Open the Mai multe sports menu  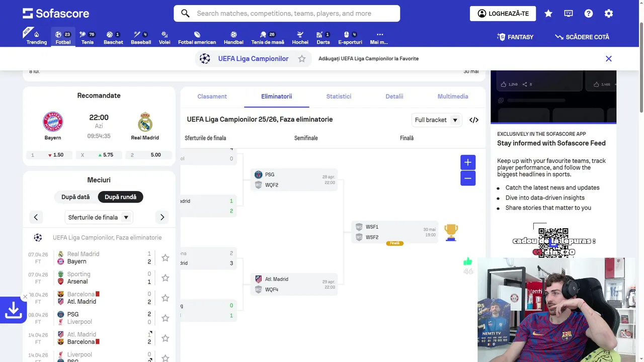[x=379, y=38]
